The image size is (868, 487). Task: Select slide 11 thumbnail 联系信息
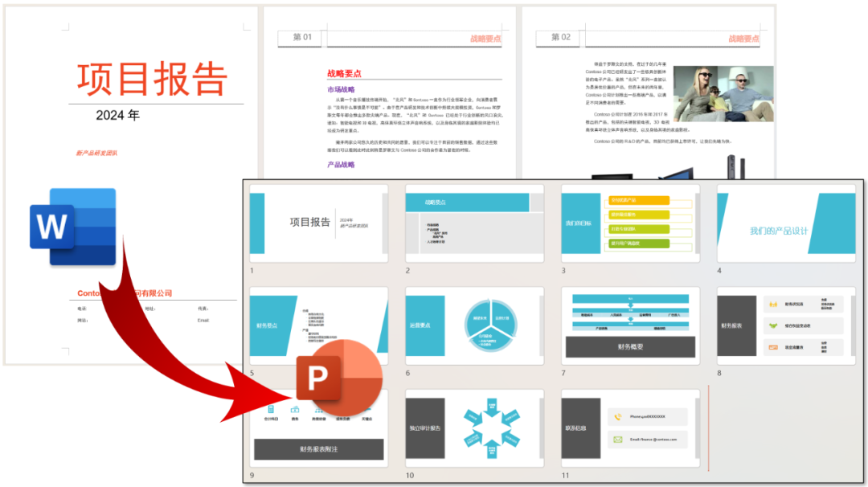(631, 428)
